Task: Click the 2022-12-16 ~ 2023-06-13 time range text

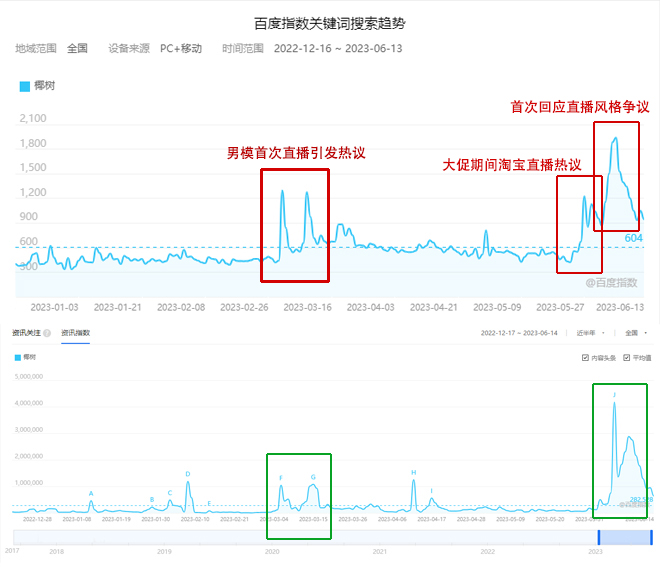Action: pyautogui.click(x=338, y=48)
